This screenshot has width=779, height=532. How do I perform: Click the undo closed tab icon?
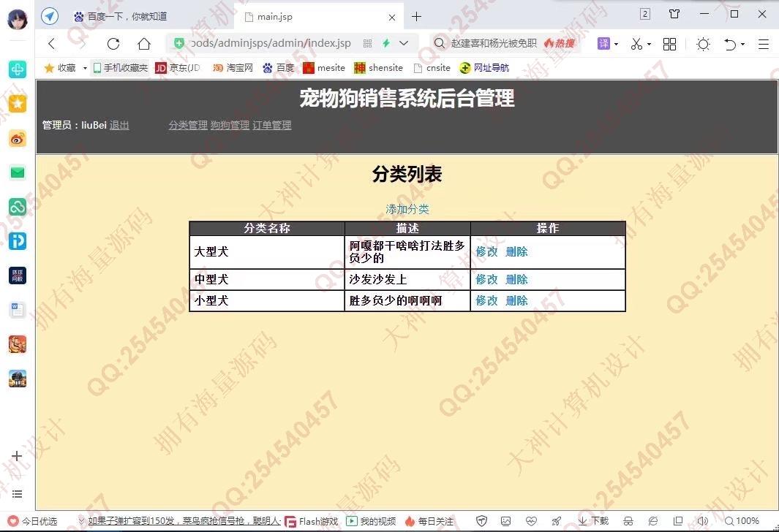[730, 44]
